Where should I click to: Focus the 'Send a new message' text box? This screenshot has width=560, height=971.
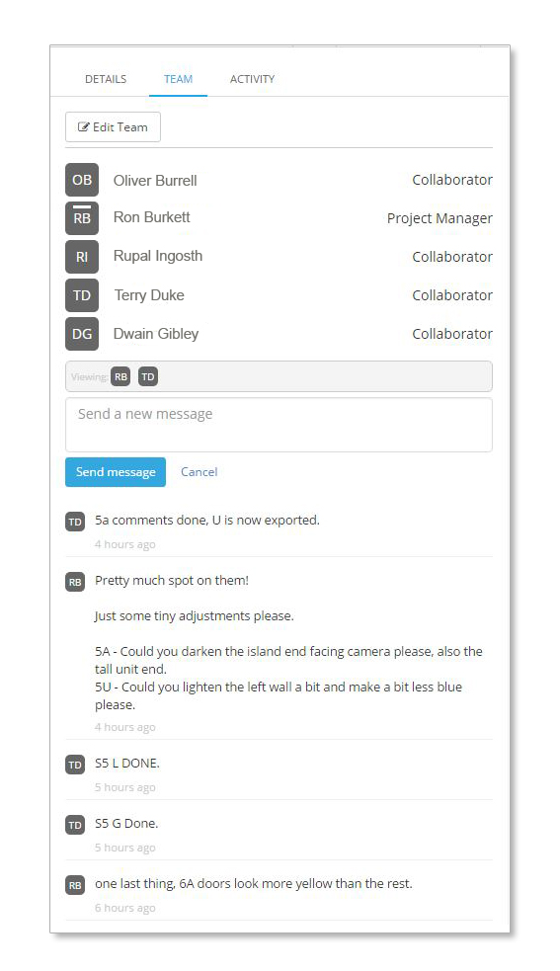tap(279, 425)
